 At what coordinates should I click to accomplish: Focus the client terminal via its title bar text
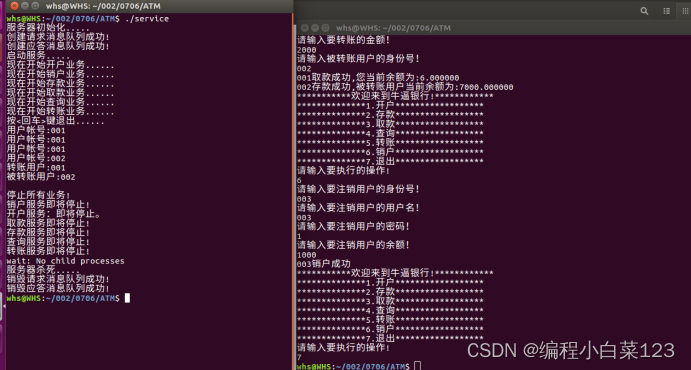click(x=393, y=28)
